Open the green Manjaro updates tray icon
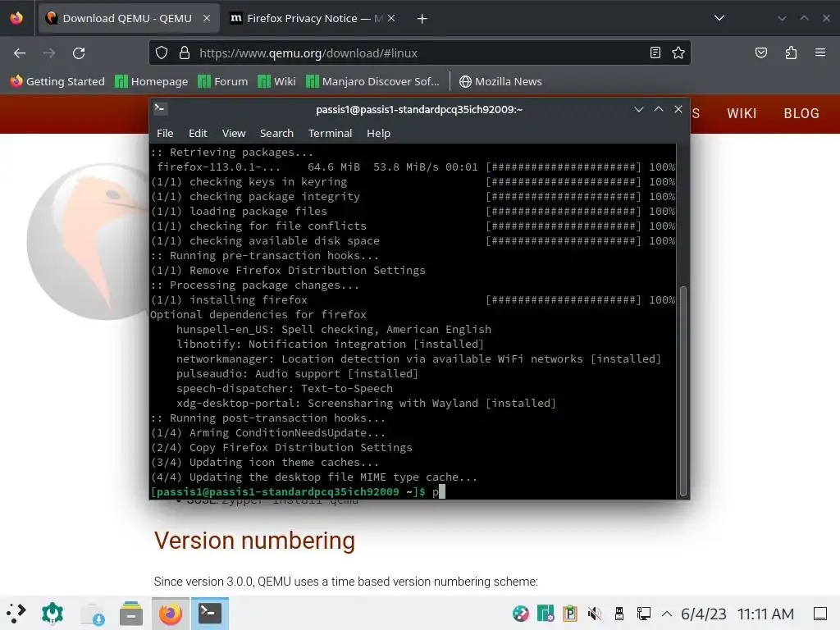Screen dimensions: 840x630 tap(546, 614)
